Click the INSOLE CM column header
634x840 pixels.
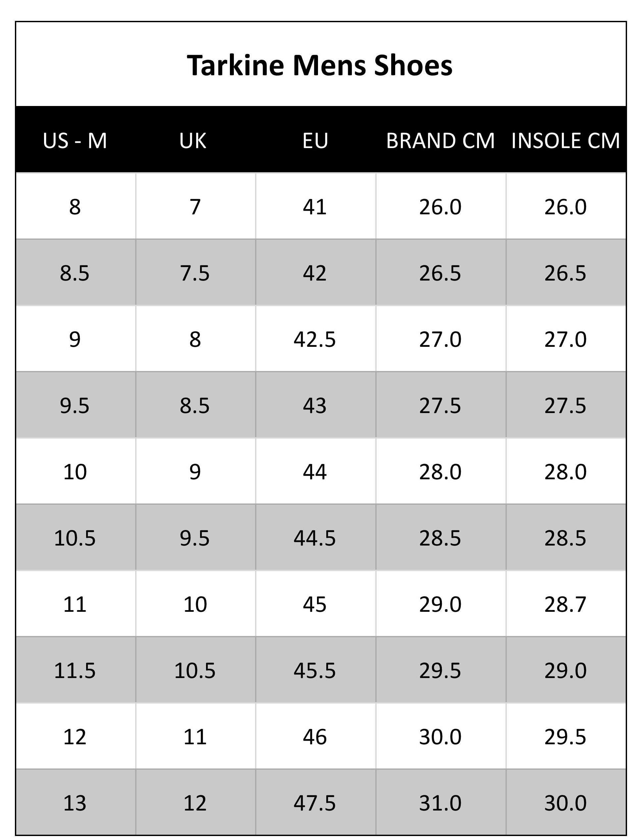566,140
